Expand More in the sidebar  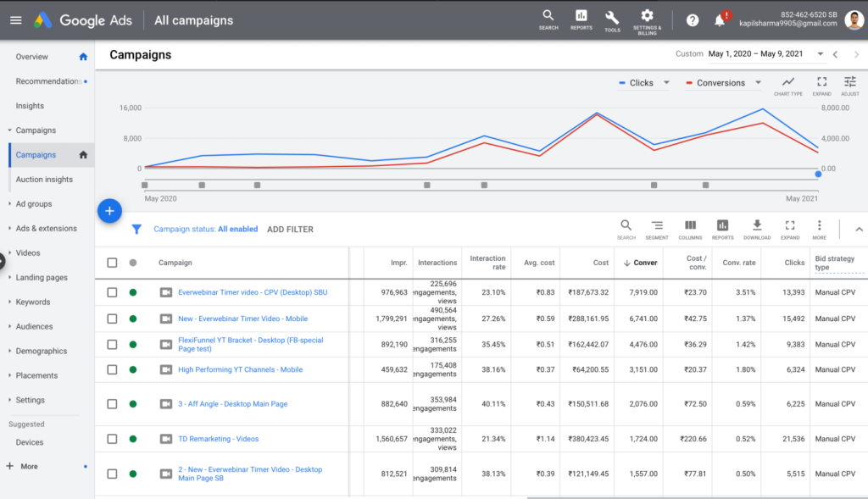[x=23, y=466]
